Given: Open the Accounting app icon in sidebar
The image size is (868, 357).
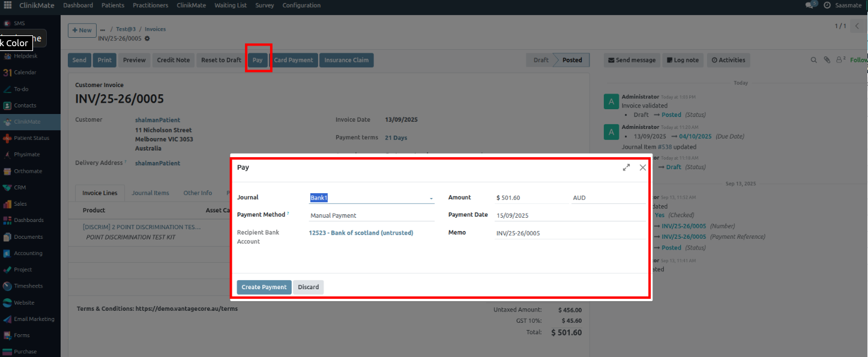Looking at the screenshot, I should coord(7,253).
